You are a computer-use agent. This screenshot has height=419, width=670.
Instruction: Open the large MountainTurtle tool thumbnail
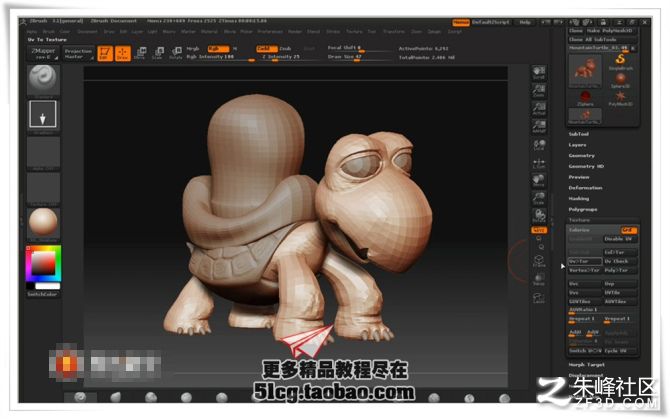[x=585, y=71]
